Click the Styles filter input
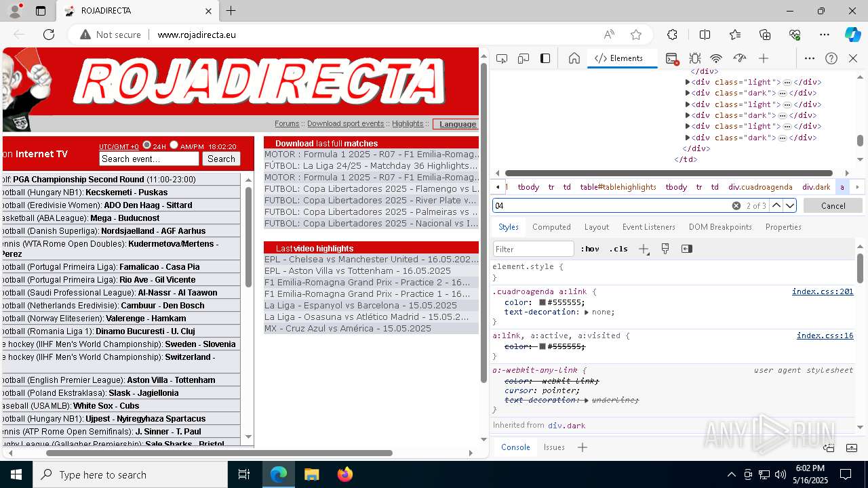 click(534, 249)
